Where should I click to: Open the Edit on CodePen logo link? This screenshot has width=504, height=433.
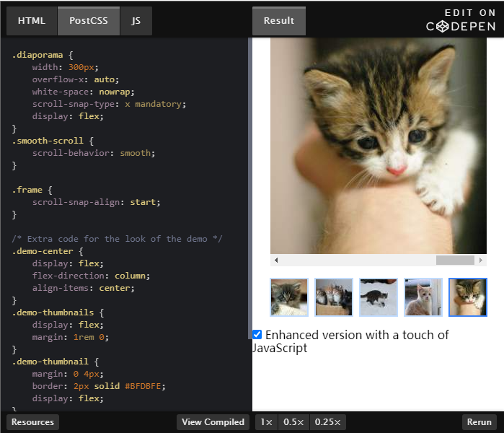click(460, 19)
